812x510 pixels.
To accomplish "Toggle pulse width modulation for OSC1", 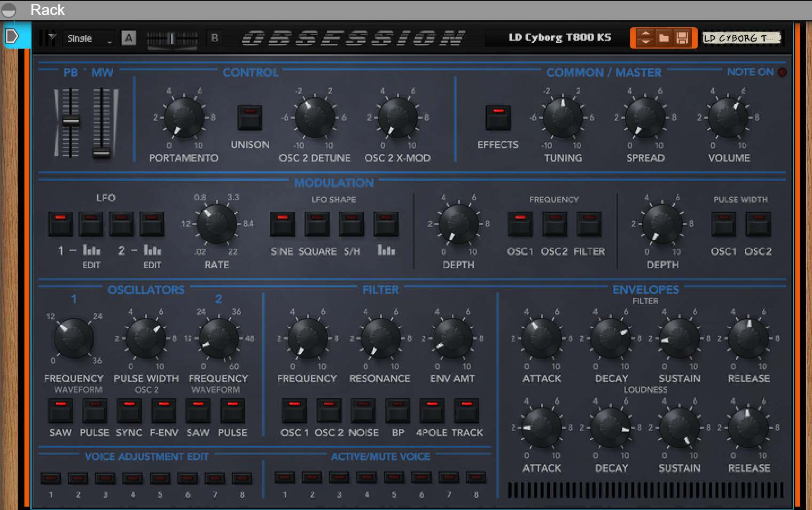I will pos(723,224).
